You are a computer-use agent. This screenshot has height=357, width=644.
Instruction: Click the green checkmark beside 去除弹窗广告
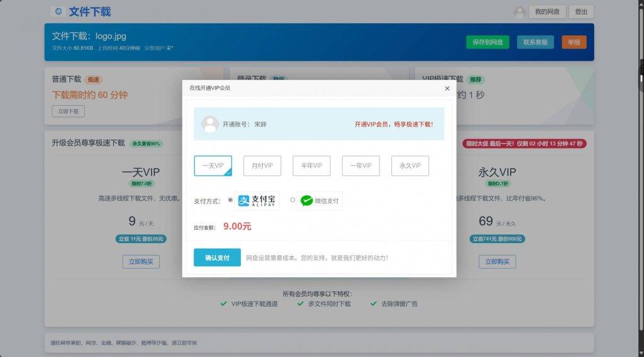point(373,303)
